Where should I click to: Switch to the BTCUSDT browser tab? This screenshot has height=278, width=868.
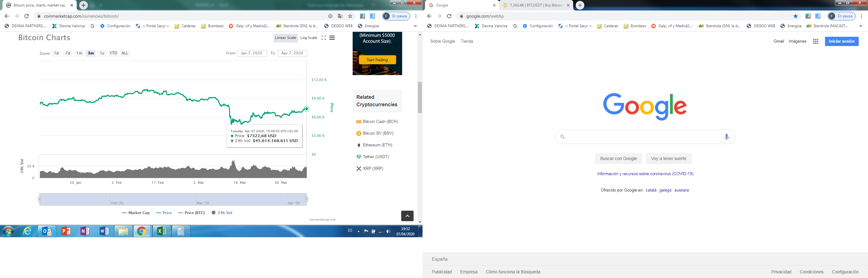coord(536,5)
